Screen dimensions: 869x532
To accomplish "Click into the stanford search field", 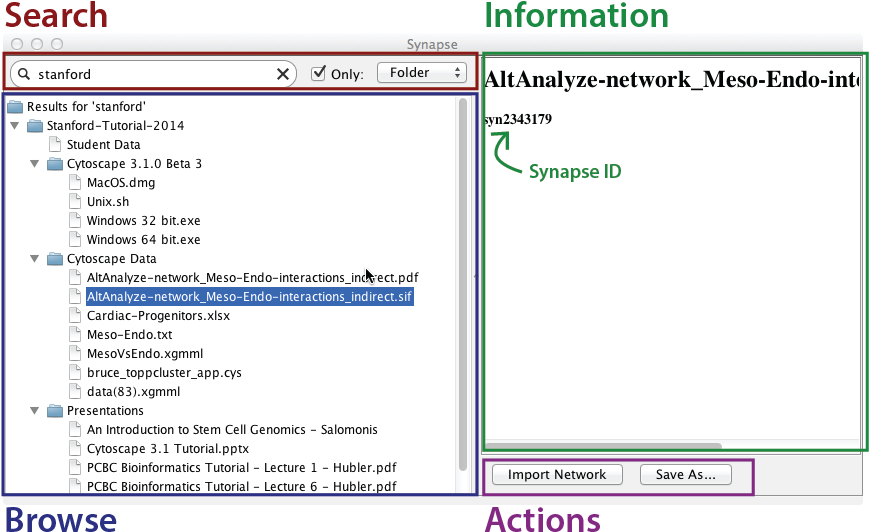I will click(154, 74).
